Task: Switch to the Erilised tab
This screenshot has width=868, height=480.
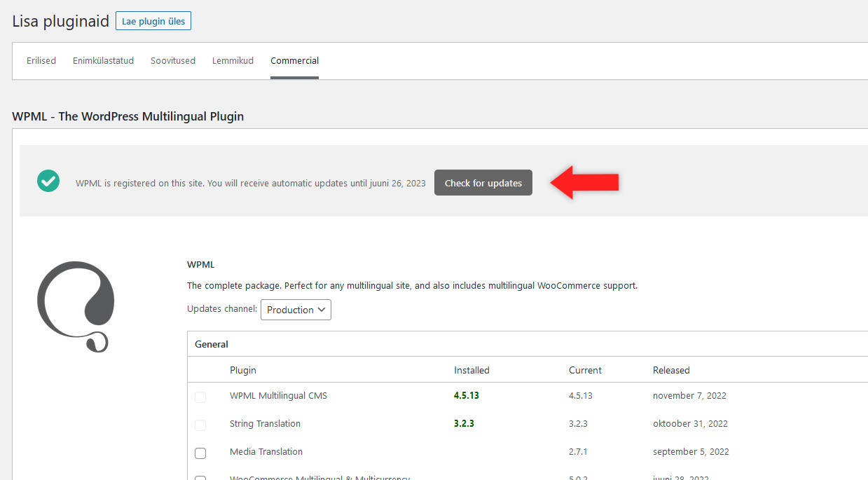Action: [x=41, y=61]
